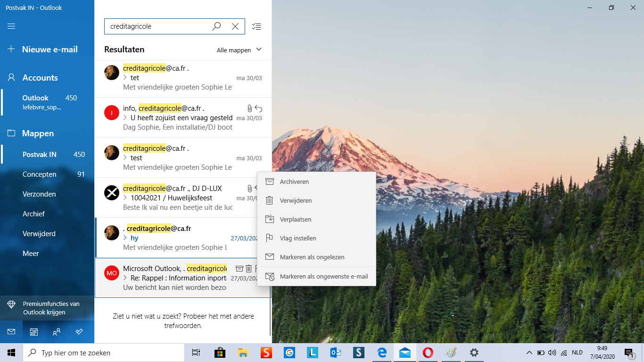The width and height of the screenshot is (644, 362).
Task: Open the Archief folder
Action: tap(47, 214)
